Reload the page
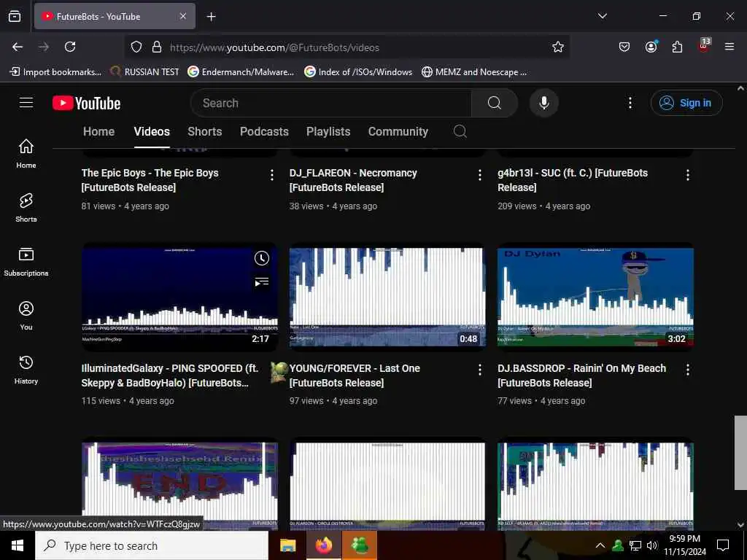The height and width of the screenshot is (560, 747). (70, 47)
